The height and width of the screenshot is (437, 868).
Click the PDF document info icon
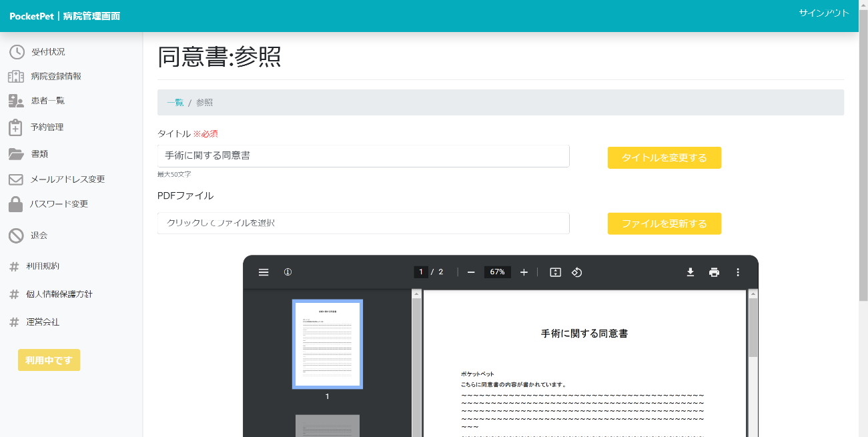pos(288,272)
